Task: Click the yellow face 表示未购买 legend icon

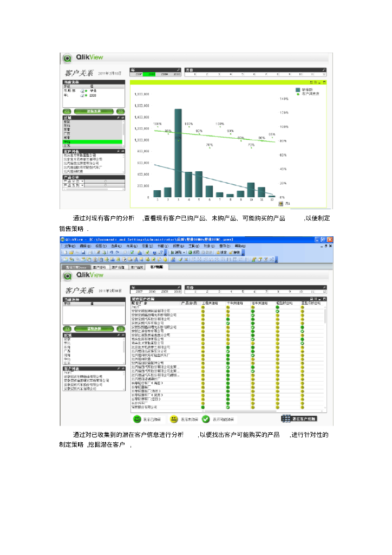Action: tap(174, 419)
